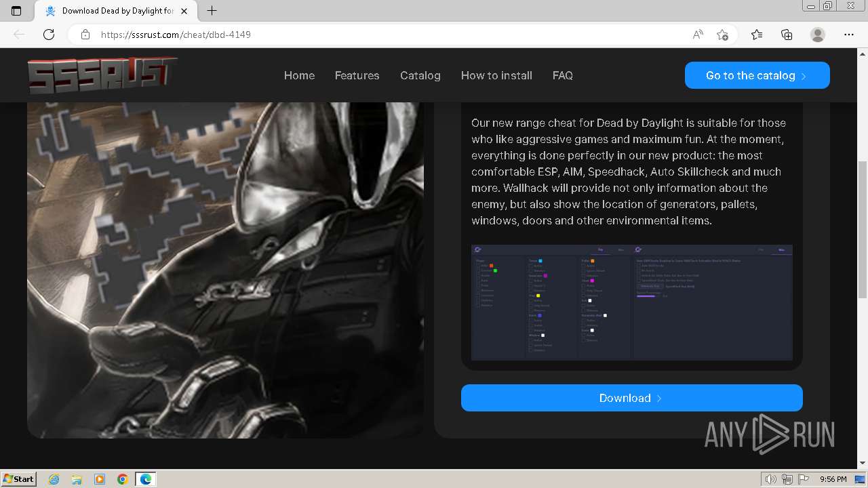Open the Windows Start menu
This screenshot has width=868, height=488.
pyautogui.click(x=19, y=479)
